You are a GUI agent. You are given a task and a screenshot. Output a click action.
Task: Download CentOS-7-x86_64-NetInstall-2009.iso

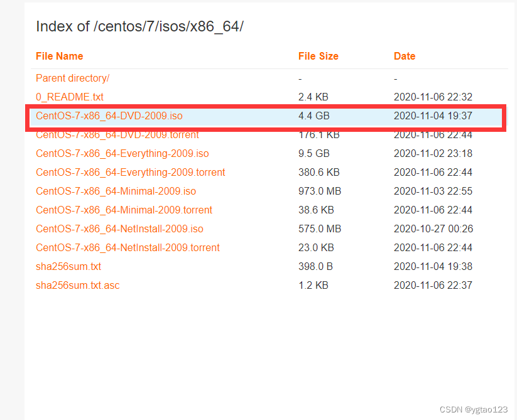click(120, 229)
